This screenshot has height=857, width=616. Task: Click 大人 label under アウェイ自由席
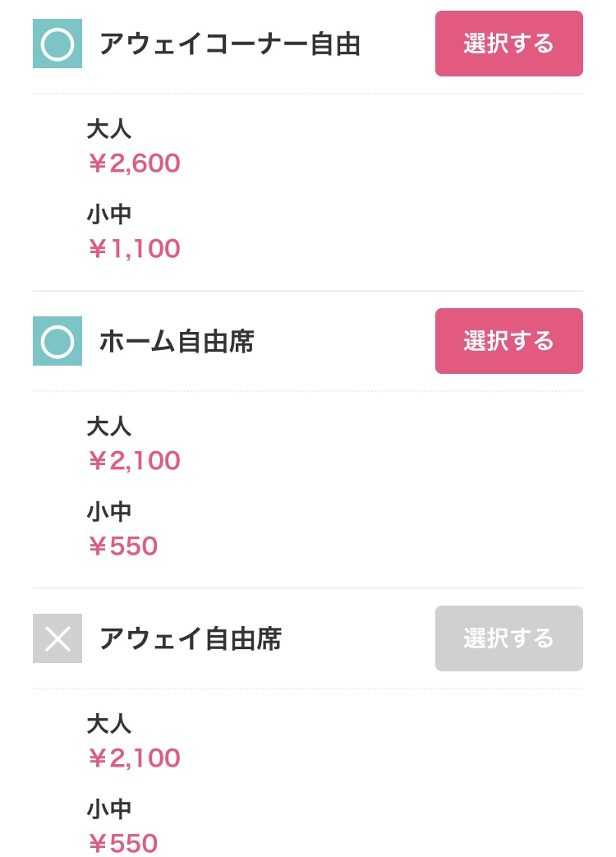(109, 724)
